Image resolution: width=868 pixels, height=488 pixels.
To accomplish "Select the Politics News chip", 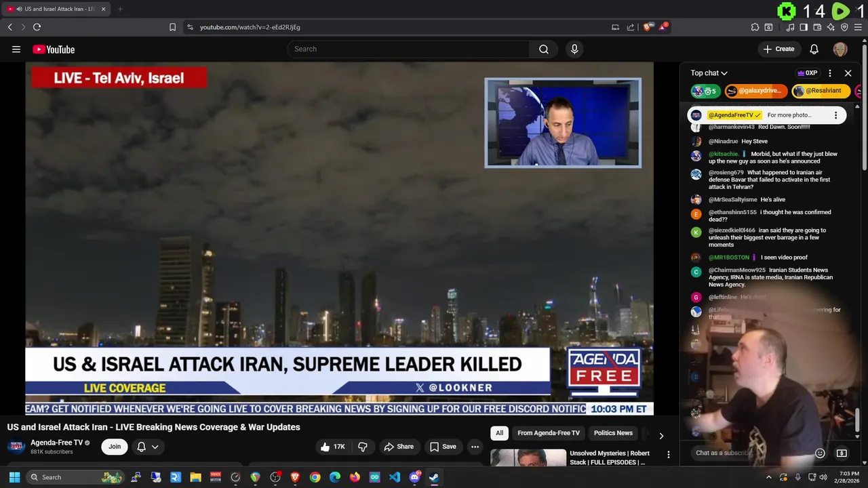I will [x=613, y=433].
